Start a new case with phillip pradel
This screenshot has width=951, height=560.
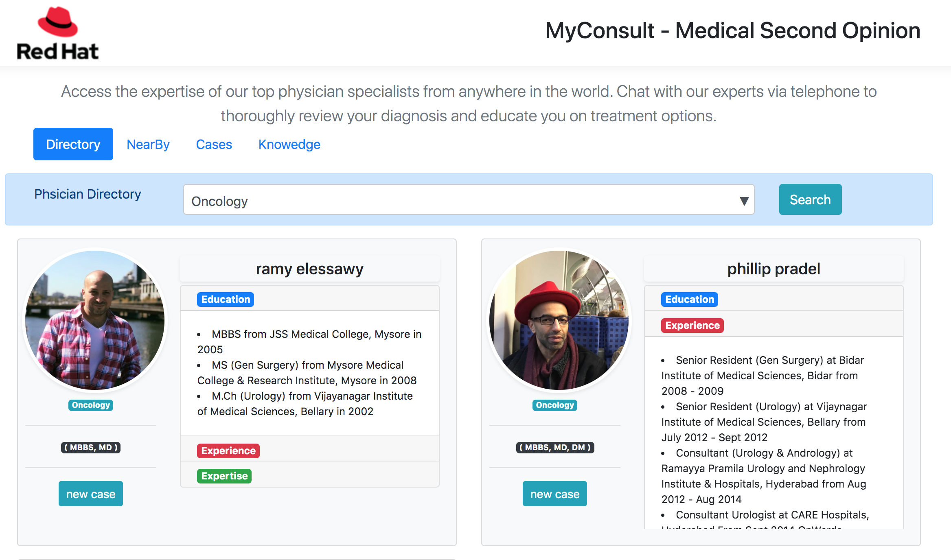tap(554, 494)
